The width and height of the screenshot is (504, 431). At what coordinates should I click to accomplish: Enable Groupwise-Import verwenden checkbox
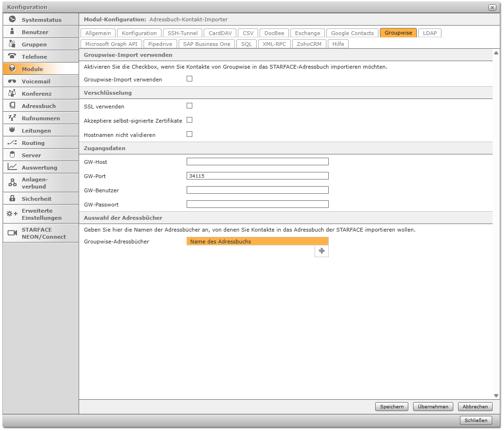point(189,79)
